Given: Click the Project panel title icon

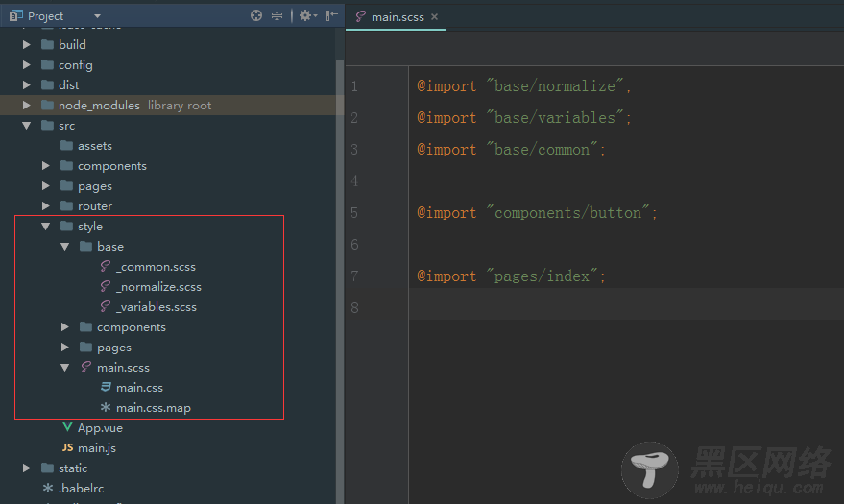Looking at the screenshot, I should pyautogui.click(x=15, y=16).
